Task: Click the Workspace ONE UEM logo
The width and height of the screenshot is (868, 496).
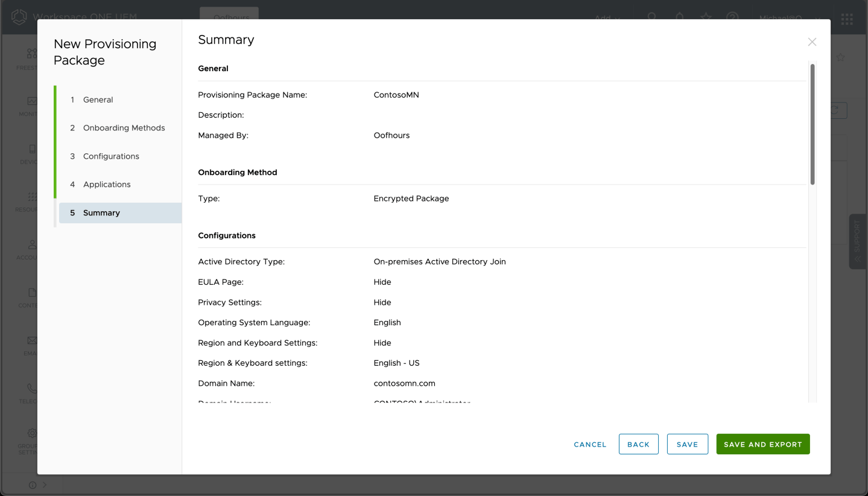Action: coord(19,17)
